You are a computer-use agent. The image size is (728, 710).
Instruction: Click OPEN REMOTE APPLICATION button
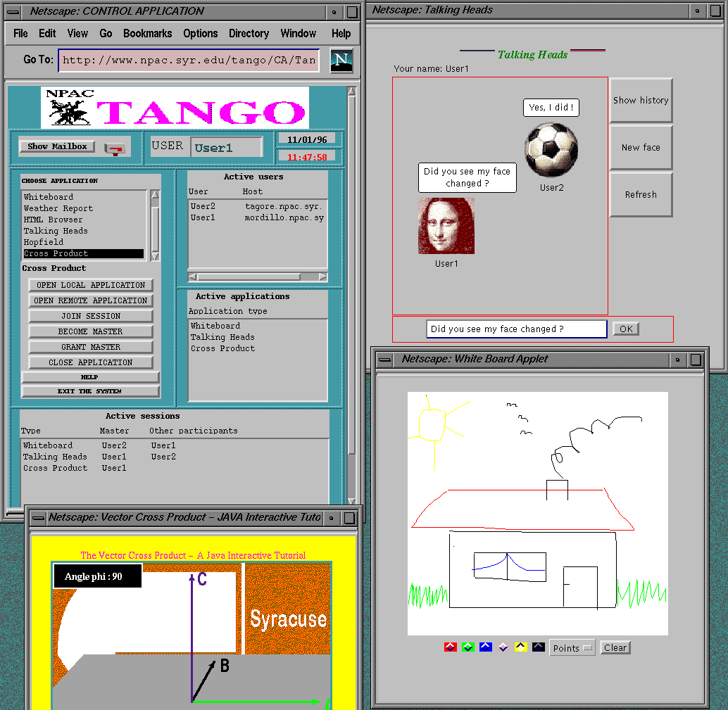coord(91,300)
